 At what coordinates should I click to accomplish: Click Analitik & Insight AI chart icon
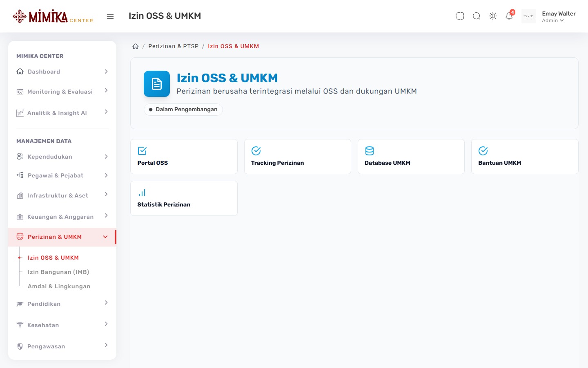(20, 113)
